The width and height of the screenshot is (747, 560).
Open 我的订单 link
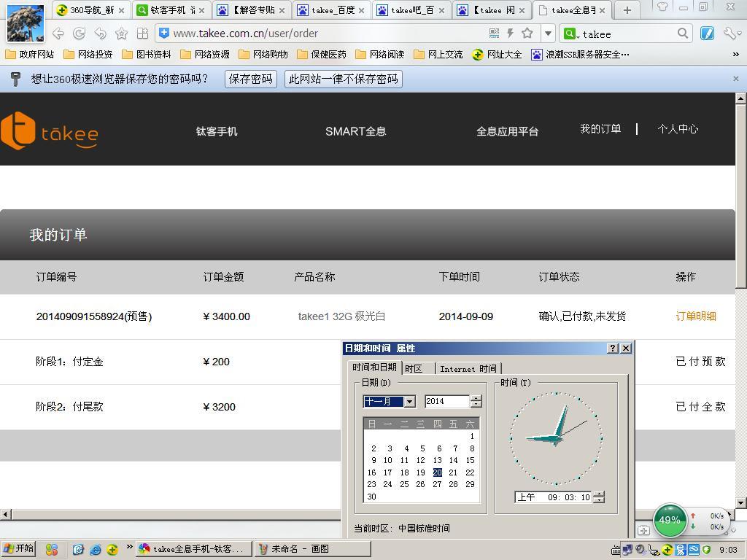[600, 129]
